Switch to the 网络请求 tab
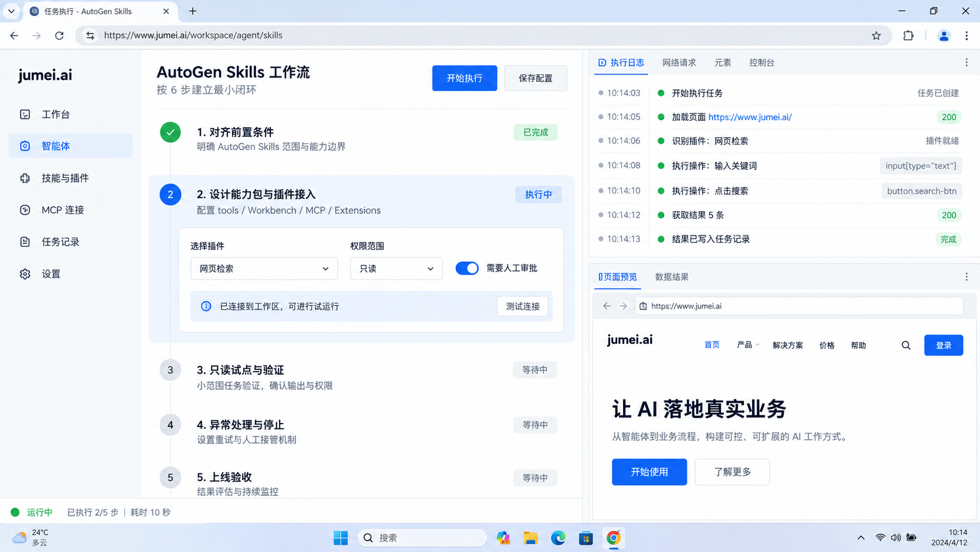The width and height of the screenshot is (980, 552). [x=679, y=63]
